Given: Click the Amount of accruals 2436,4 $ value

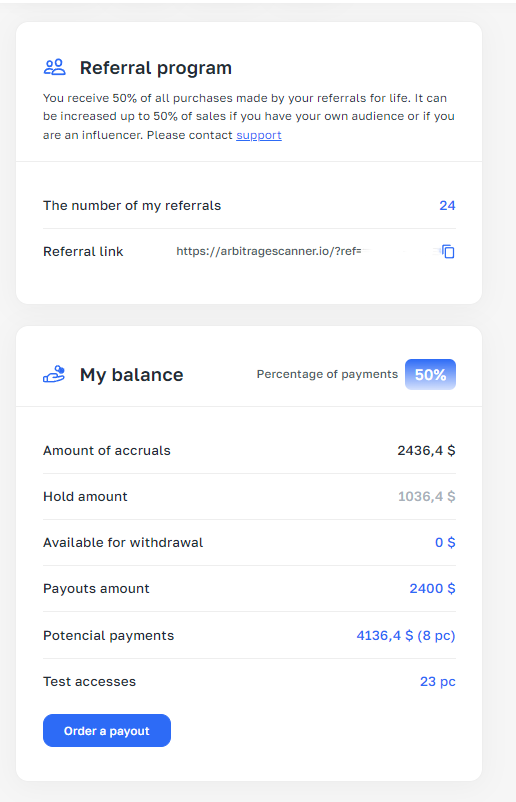Looking at the screenshot, I should (426, 450).
